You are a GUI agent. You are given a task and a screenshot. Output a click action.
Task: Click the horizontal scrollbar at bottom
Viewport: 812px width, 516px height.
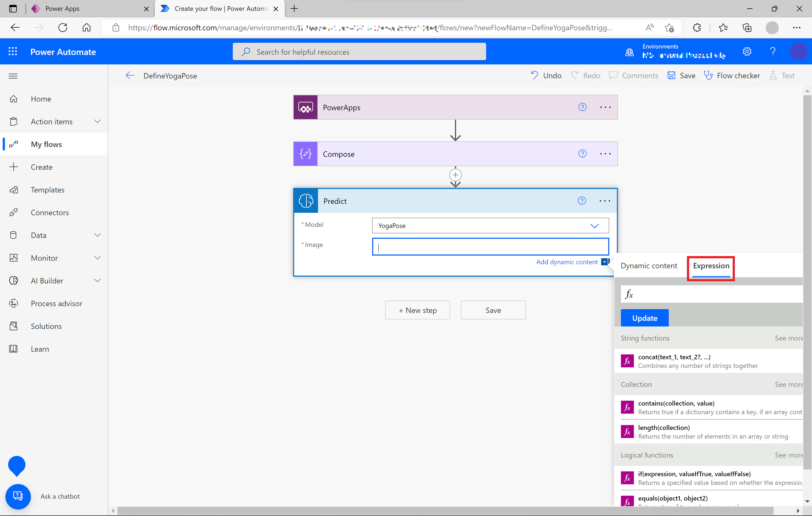(445, 511)
